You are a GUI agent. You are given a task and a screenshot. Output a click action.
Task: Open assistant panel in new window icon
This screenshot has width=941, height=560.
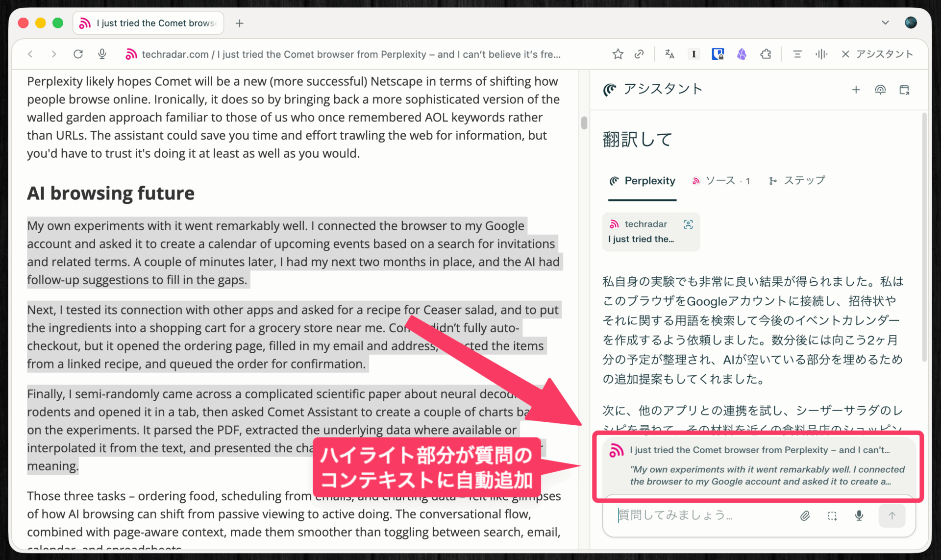pyautogui.click(x=904, y=90)
